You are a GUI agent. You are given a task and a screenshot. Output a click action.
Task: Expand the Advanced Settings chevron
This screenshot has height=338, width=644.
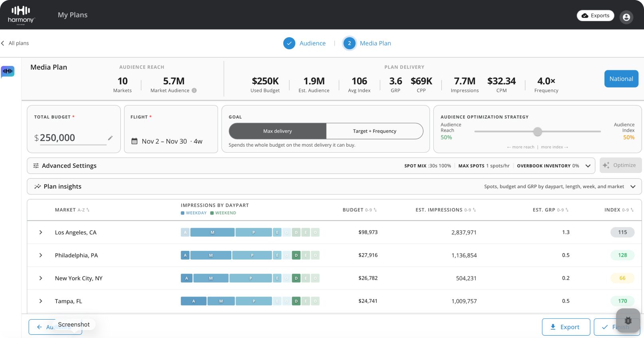click(588, 166)
